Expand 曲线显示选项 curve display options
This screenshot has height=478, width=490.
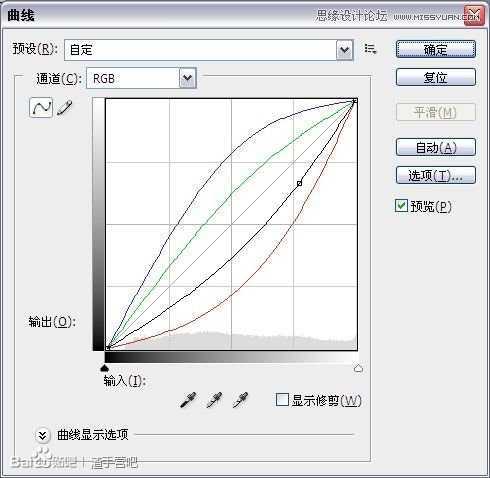click(42, 435)
